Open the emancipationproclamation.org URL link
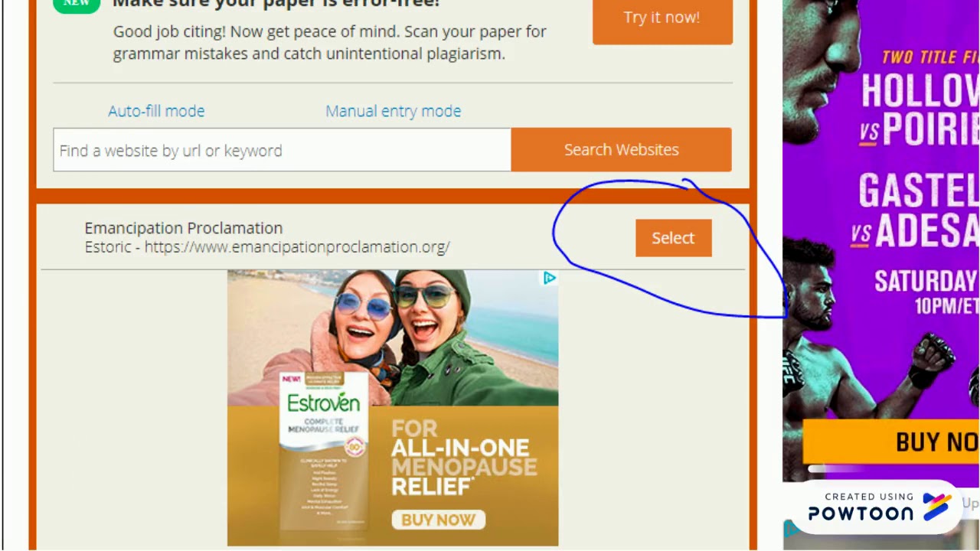Screen dimensions: 980x551 pyautogui.click(x=297, y=247)
